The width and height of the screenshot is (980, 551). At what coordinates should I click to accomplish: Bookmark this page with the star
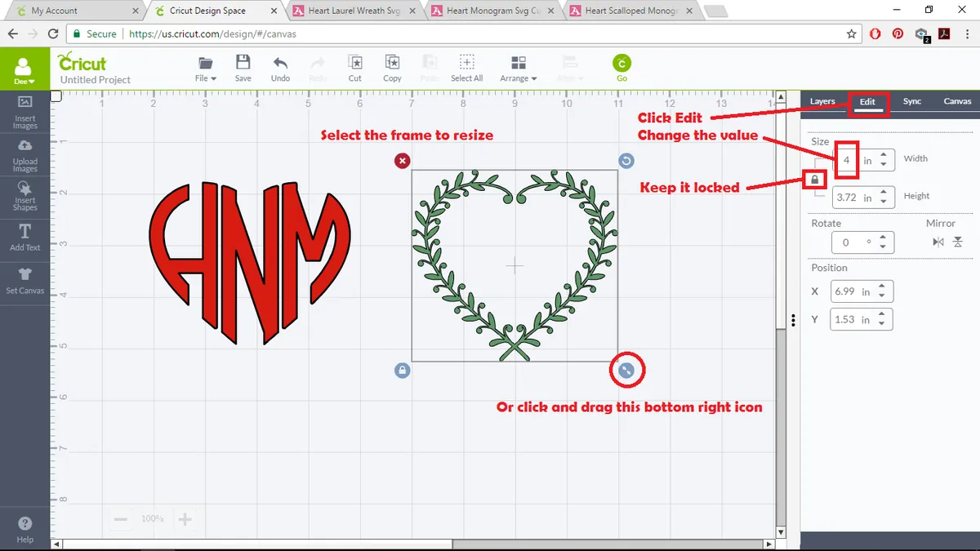[852, 34]
